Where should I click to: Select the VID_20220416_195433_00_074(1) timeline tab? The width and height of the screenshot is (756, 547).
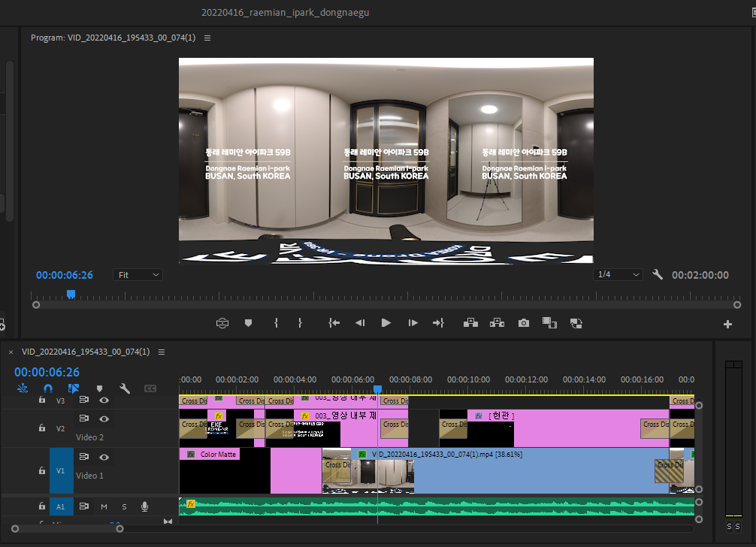pos(86,352)
